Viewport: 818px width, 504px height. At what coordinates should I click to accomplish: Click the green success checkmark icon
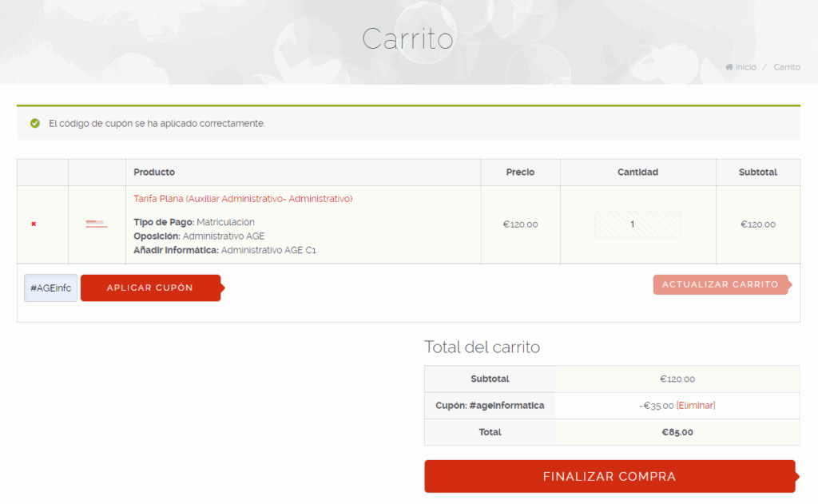tap(35, 123)
